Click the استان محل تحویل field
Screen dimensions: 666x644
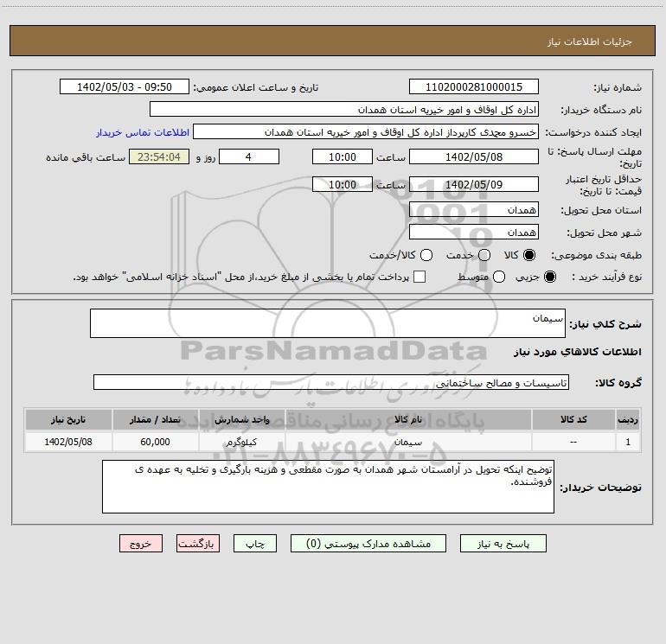(x=474, y=209)
